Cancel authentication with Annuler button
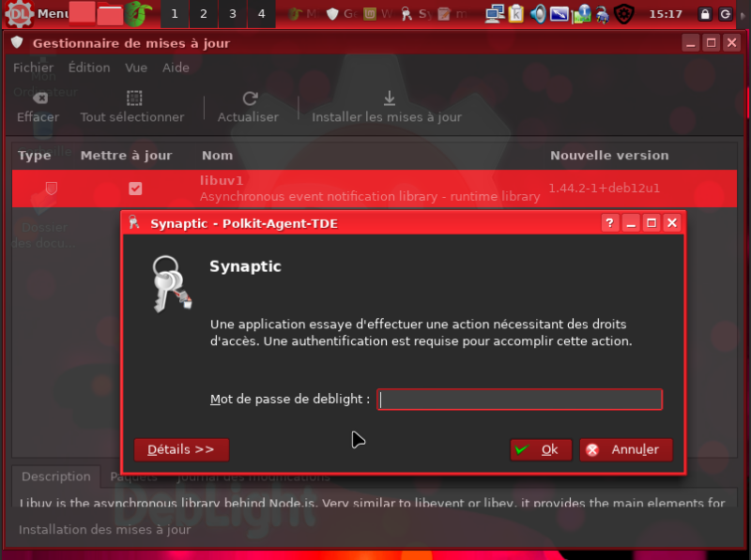This screenshot has width=751, height=560. tap(625, 450)
